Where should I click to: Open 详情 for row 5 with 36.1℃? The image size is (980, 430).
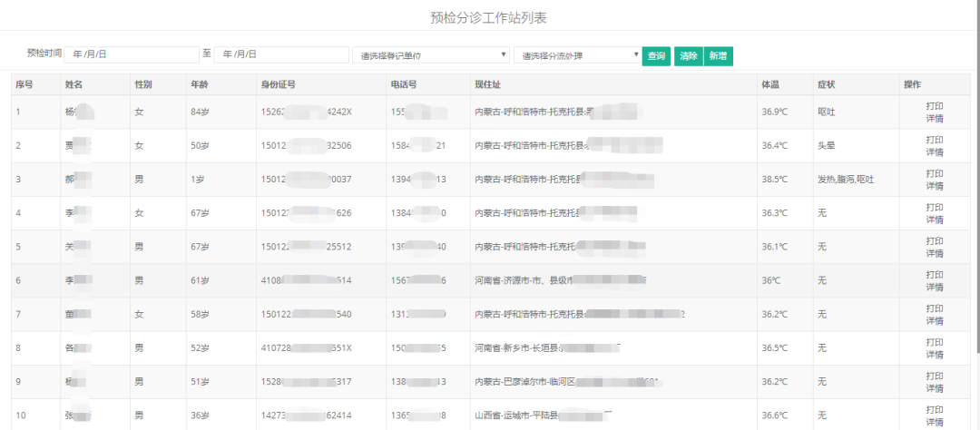(935, 253)
